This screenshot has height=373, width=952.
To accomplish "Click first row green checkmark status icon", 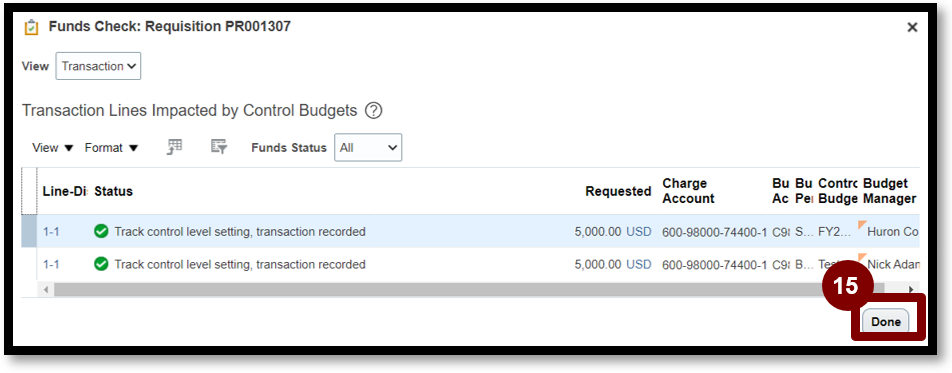I will pos(101,231).
